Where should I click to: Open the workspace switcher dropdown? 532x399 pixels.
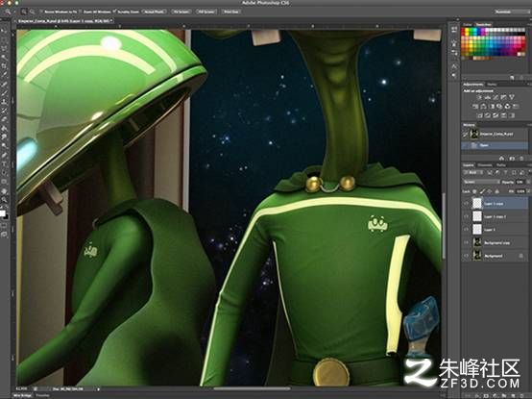(511, 12)
